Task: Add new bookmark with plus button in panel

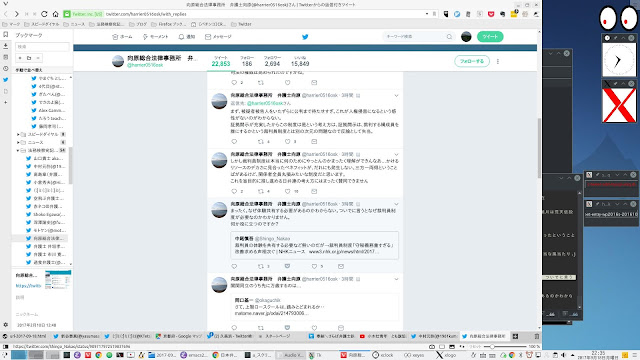Action: coord(20,58)
